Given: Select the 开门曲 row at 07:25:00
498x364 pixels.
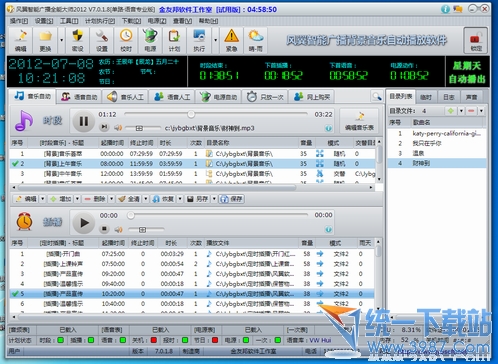Looking at the screenshot, I should coord(192,254).
